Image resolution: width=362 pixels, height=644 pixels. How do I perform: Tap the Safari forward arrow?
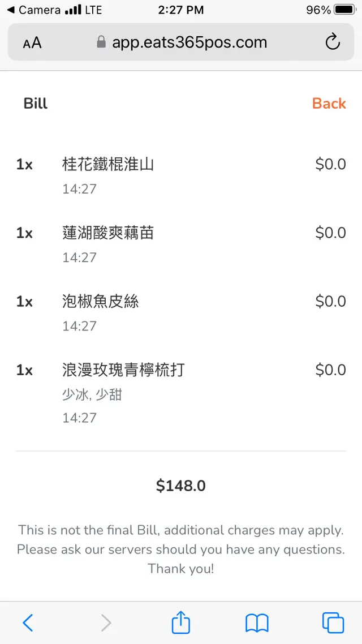coord(106,623)
